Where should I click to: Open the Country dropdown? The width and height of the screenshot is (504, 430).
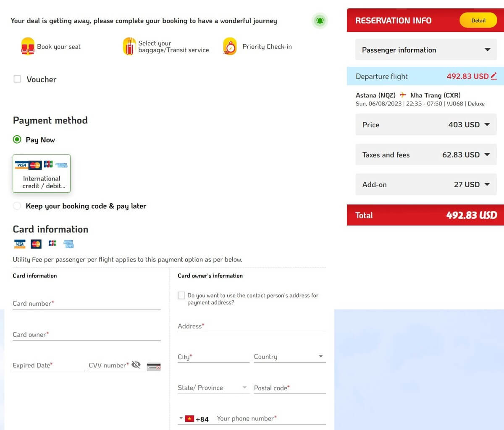click(x=290, y=357)
